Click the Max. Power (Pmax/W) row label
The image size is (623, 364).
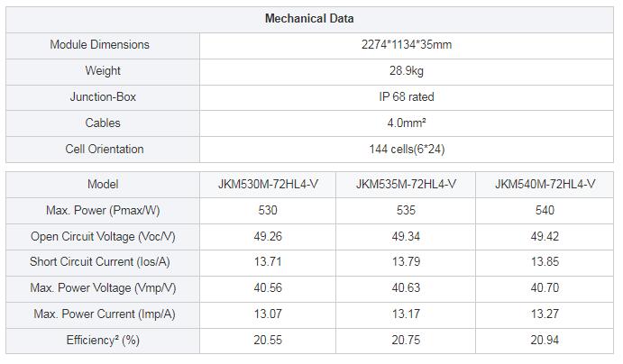click(103, 211)
